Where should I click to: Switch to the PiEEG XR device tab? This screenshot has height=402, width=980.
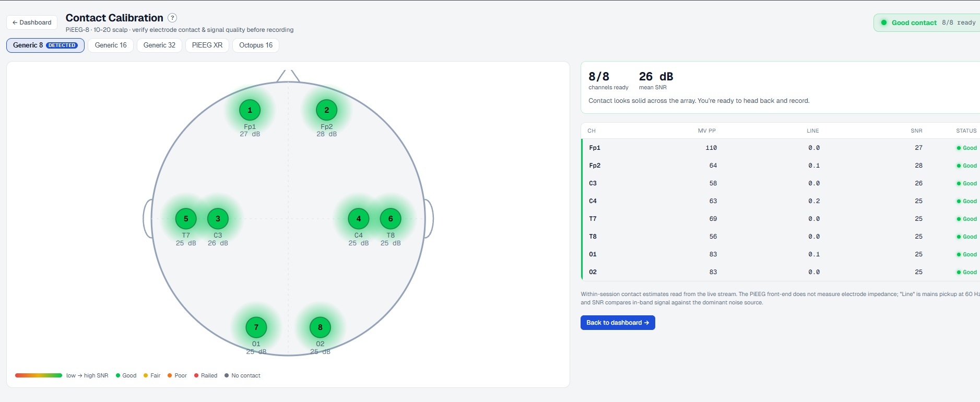207,45
